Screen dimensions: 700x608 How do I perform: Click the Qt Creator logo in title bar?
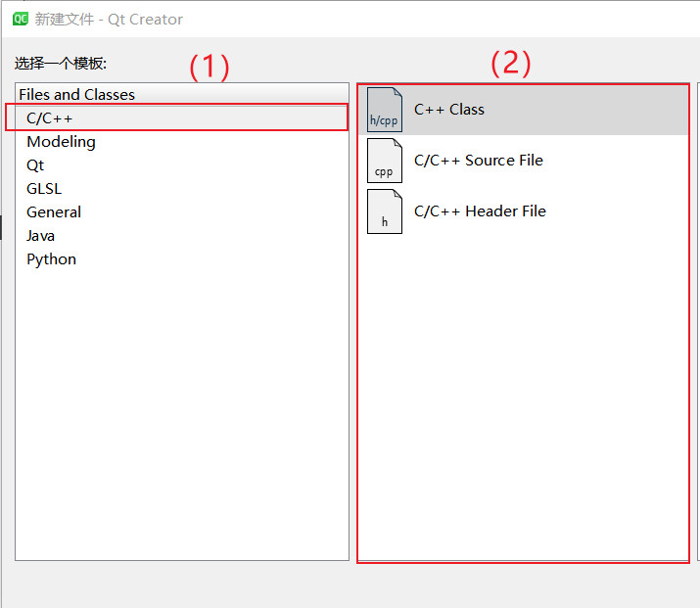(20, 19)
